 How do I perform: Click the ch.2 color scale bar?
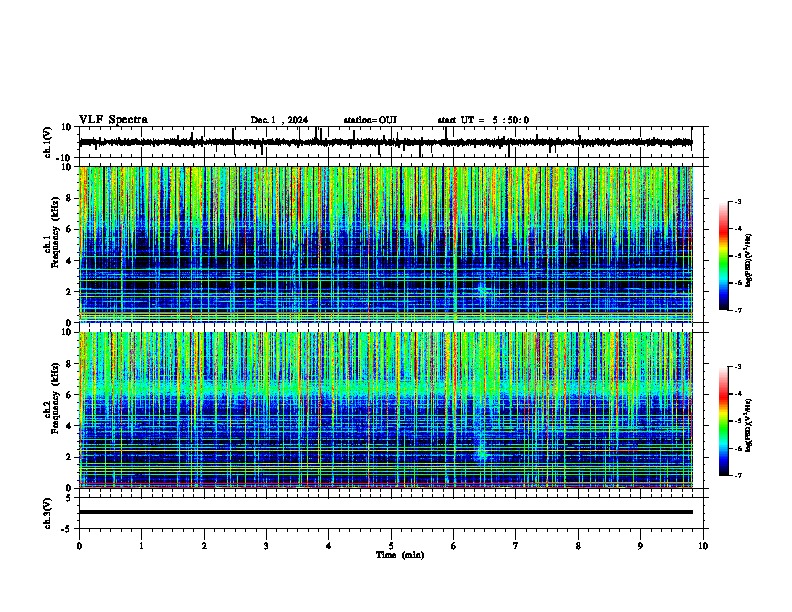click(723, 421)
